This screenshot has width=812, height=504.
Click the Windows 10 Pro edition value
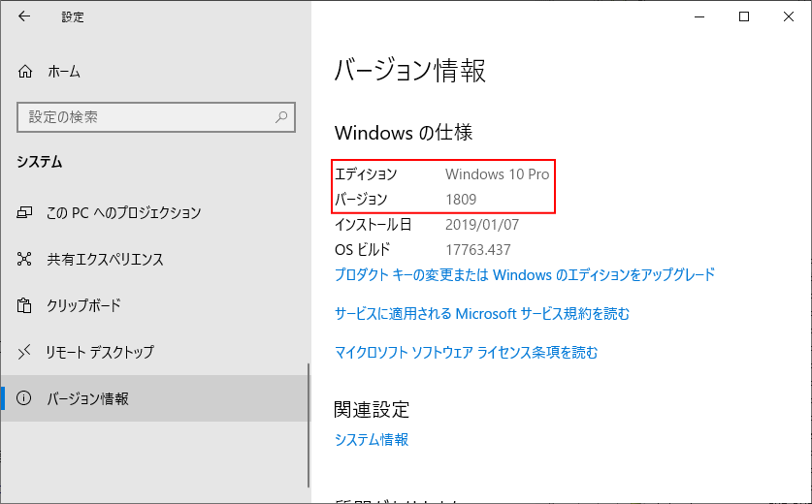[x=497, y=174]
